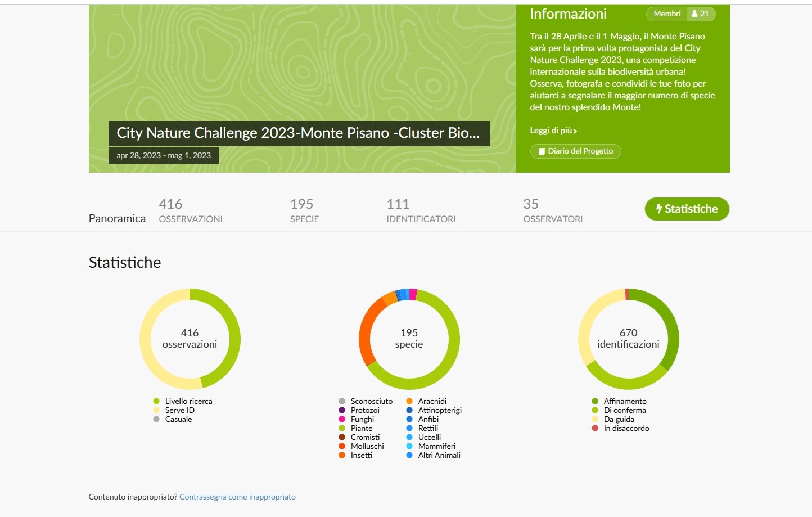The height and width of the screenshot is (517, 812).
Task: Click Contrassegna come inappropriato link
Action: 237,497
